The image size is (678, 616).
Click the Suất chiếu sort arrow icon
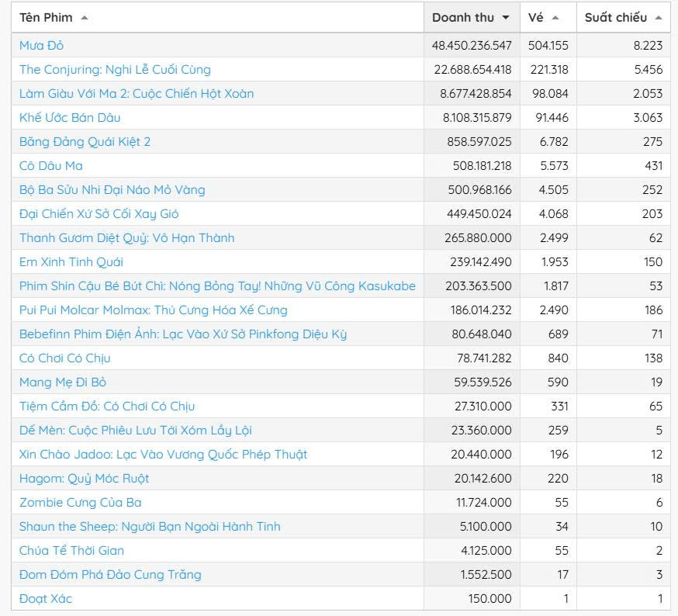[659, 18]
